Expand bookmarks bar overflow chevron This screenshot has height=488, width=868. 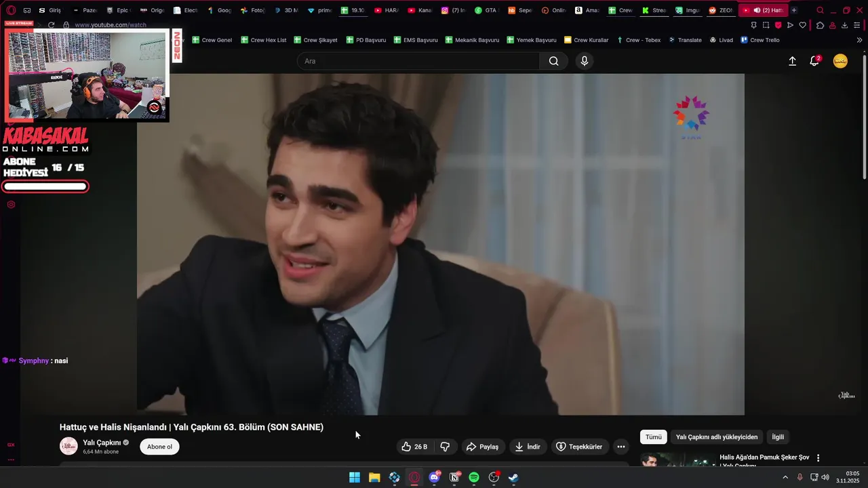(x=860, y=40)
